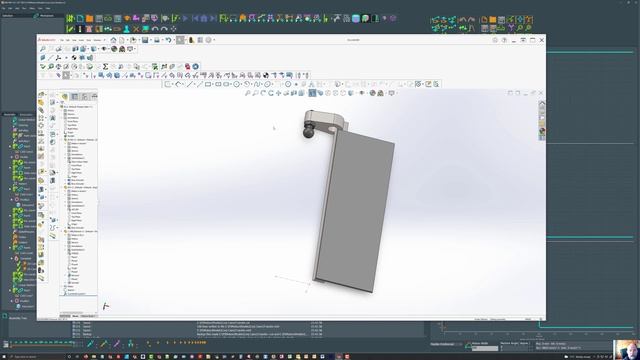Open a file in SolidWorks

click(133, 40)
